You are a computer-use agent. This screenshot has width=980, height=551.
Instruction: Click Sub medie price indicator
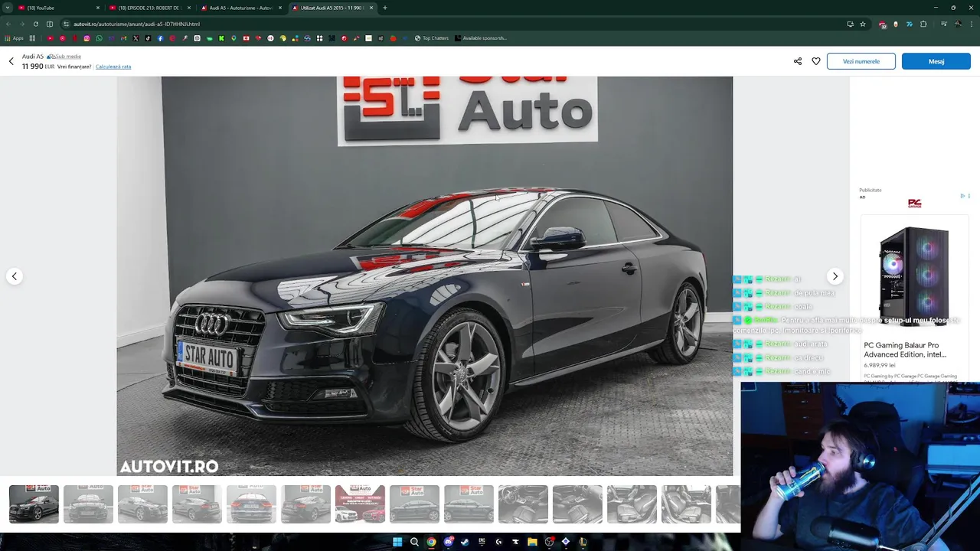64,57
